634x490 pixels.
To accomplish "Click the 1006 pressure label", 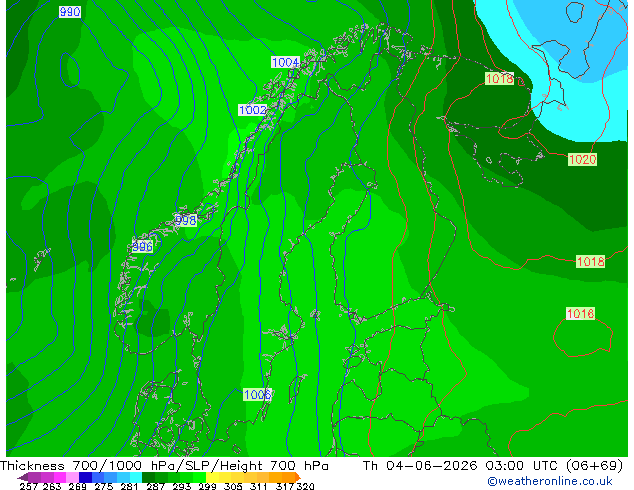I will click(x=257, y=395).
